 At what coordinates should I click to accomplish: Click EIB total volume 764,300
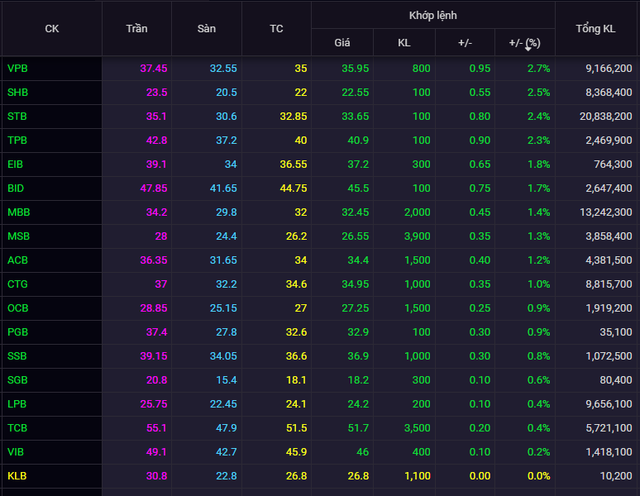pos(613,164)
